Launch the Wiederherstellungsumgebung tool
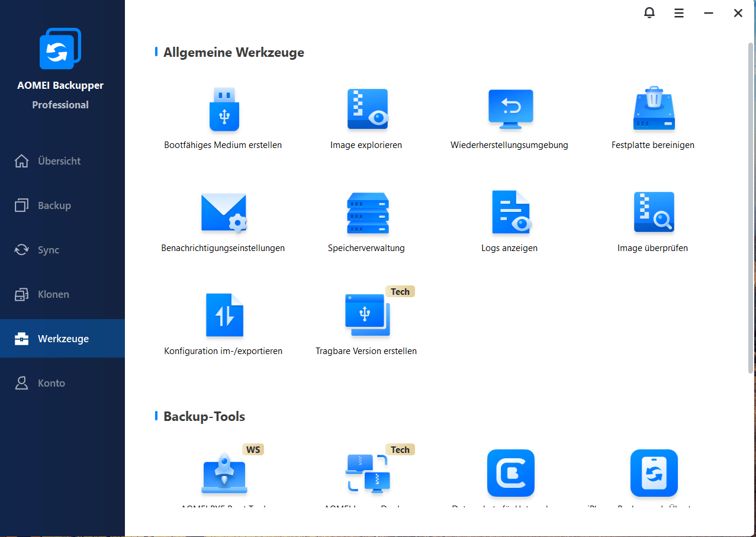Image resolution: width=756 pixels, height=537 pixels. coord(510,110)
